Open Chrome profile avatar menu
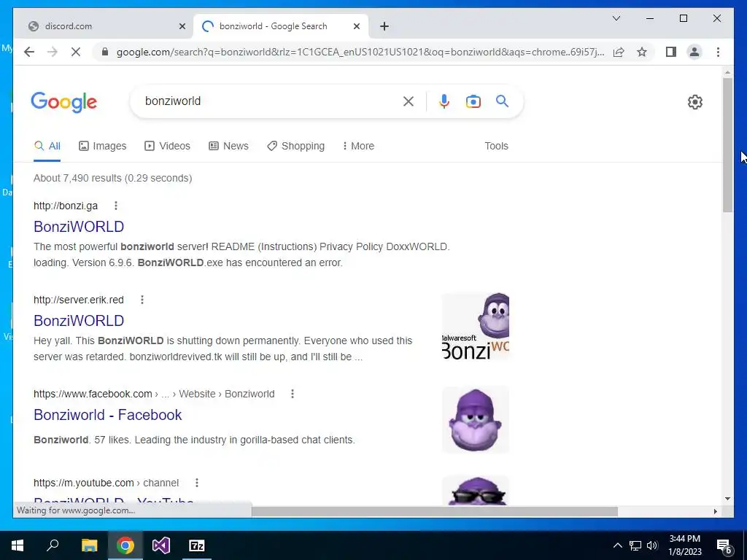 click(694, 52)
